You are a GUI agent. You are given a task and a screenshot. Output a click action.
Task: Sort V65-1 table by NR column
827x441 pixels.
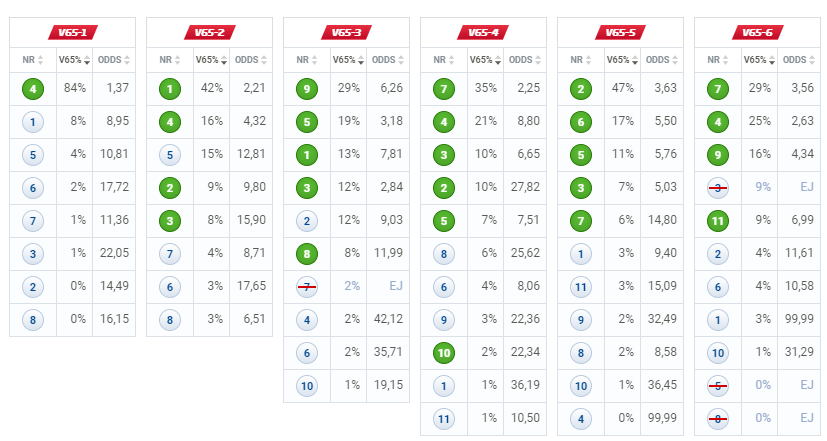[x=33, y=60]
